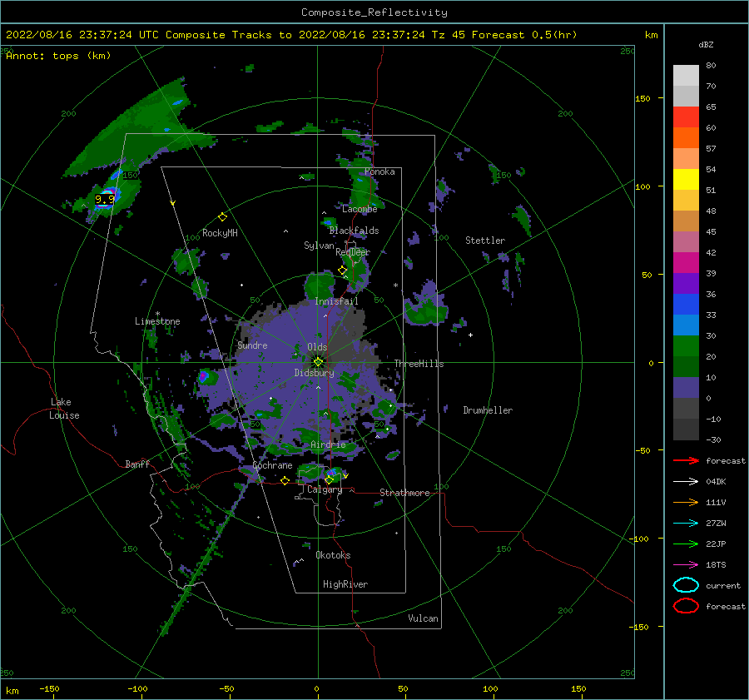
Task: Click the orange 111V arrow in legend
Action: click(x=686, y=502)
